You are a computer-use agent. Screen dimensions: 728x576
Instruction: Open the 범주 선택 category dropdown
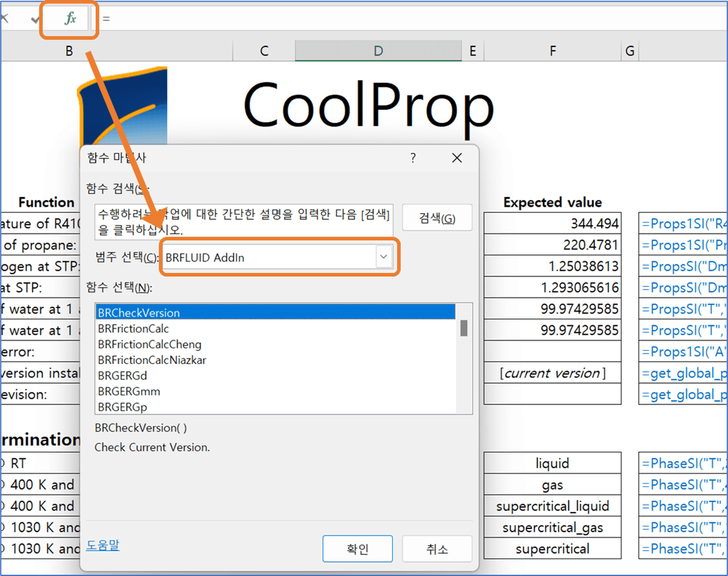[x=384, y=258]
